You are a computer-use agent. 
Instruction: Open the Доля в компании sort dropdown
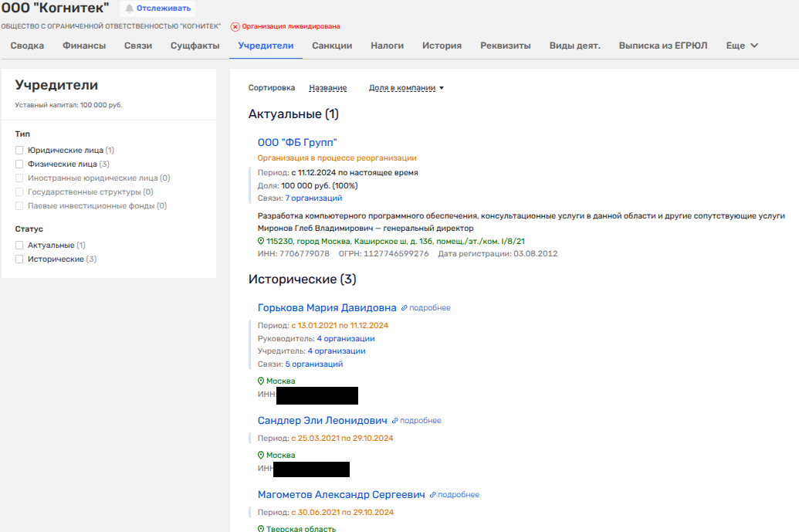click(406, 88)
